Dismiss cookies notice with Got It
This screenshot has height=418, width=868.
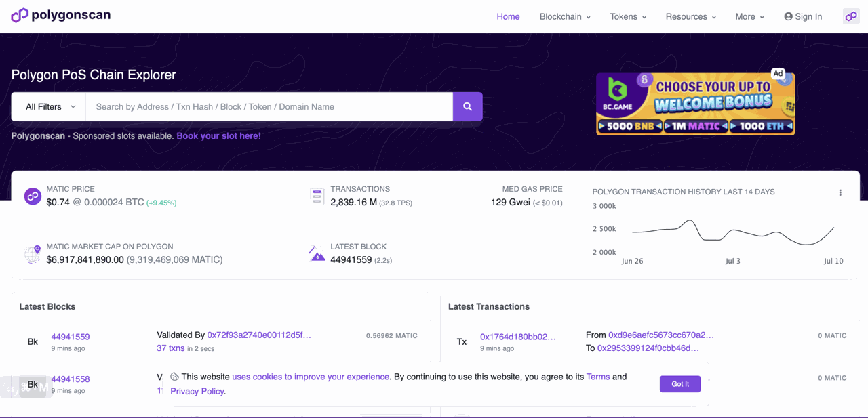(679, 383)
